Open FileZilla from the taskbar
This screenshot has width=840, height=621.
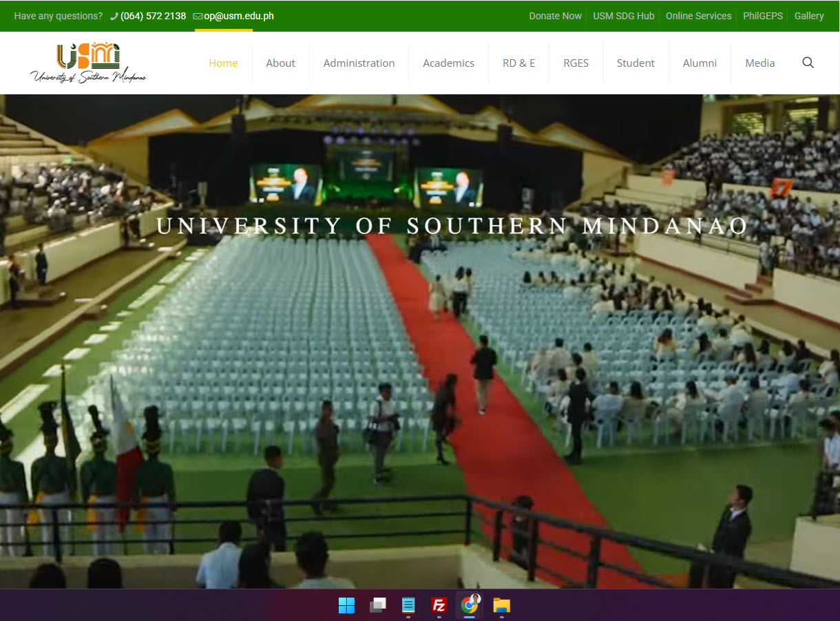[439, 605]
